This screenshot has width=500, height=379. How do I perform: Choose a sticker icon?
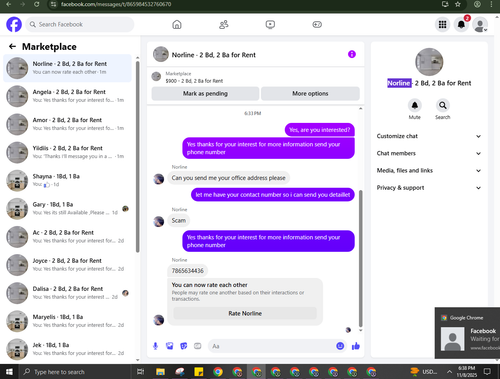pos(184,346)
